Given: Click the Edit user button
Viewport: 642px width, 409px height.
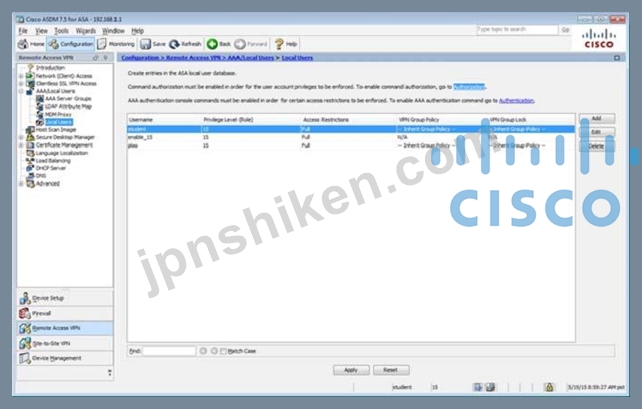Looking at the screenshot, I should pos(597,132).
